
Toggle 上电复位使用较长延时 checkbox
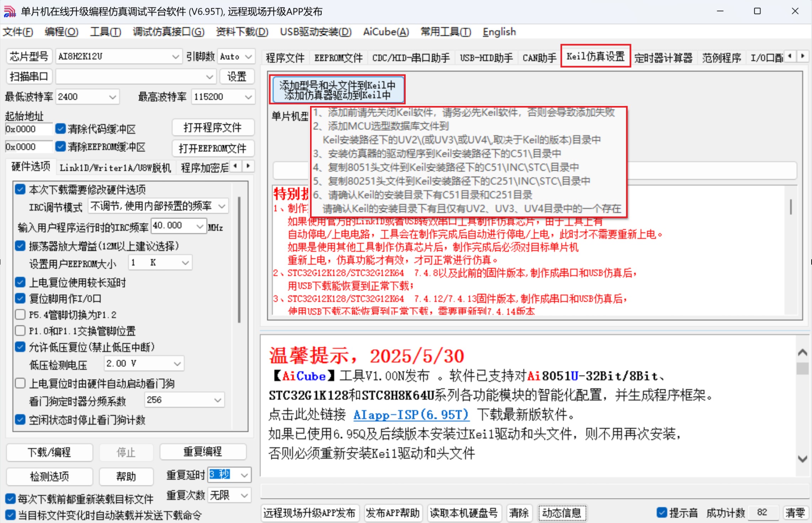click(20, 282)
